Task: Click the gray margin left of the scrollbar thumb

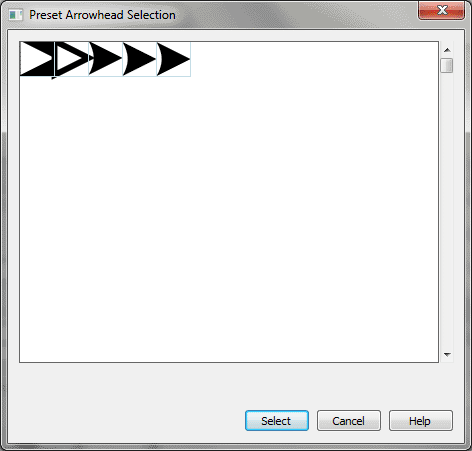Action: [439, 65]
